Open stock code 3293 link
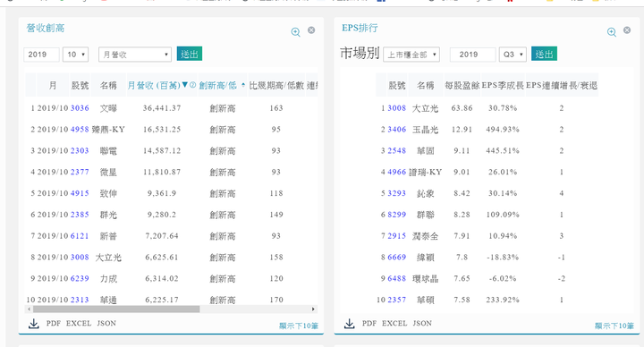 click(x=397, y=193)
